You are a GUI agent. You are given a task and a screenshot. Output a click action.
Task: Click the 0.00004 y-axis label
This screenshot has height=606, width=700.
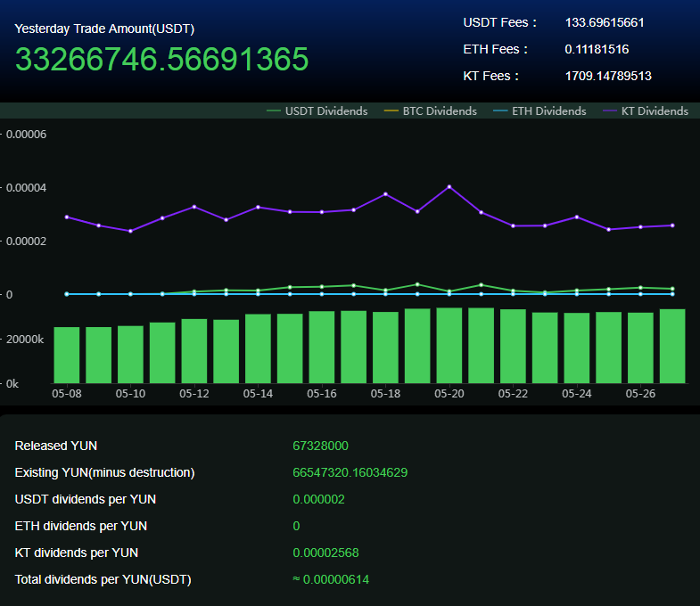tap(26, 188)
